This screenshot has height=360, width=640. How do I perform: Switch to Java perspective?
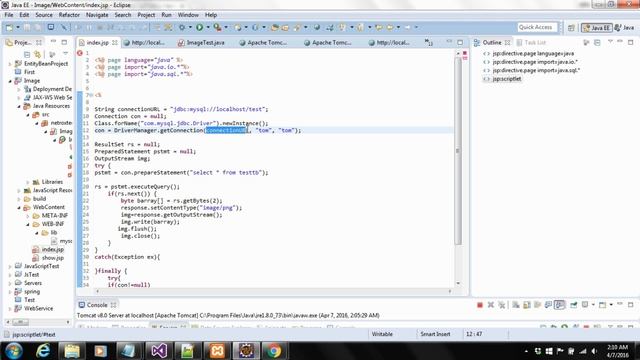625,27
